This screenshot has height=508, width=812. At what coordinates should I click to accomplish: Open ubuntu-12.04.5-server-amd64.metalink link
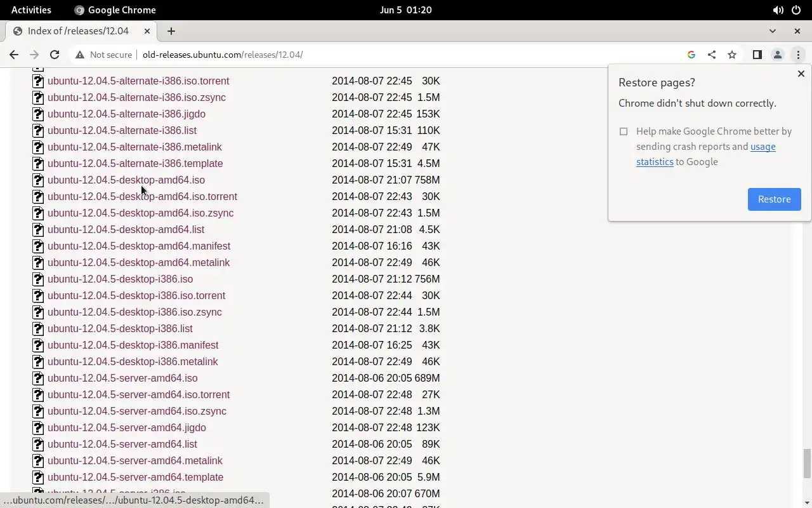pyautogui.click(x=135, y=460)
